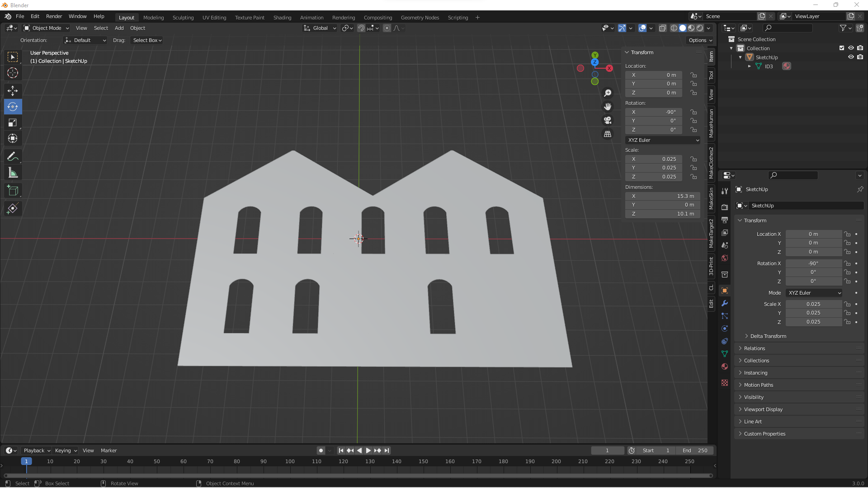The image size is (868, 488).
Task: Toggle Collection exclude checkbox in outliner
Action: click(x=842, y=48)
